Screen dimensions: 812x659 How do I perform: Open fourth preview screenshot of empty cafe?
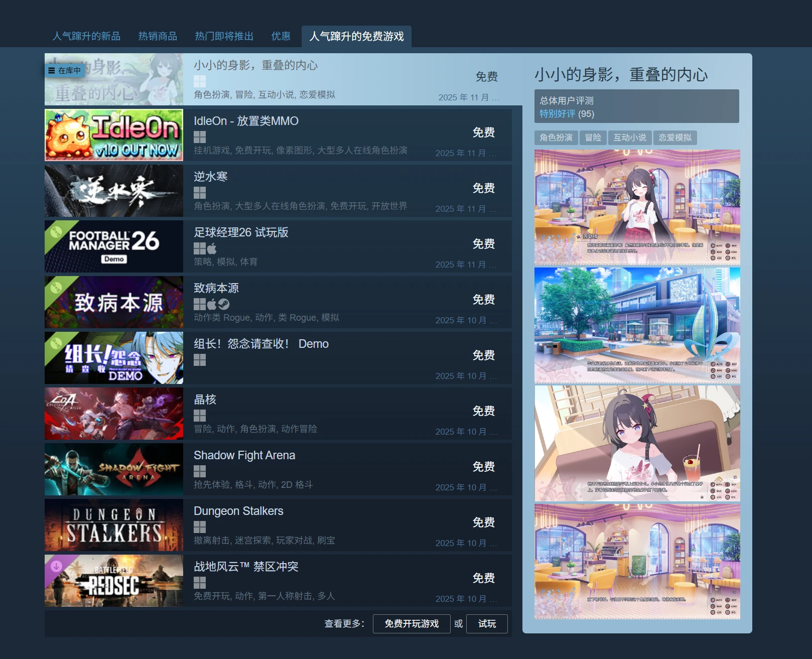tap(637, 561)
